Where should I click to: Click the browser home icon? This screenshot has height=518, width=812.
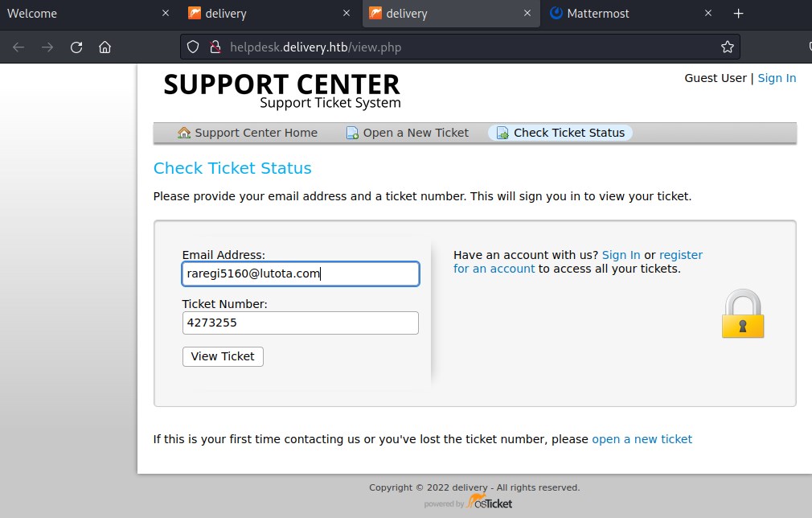[x=105, y=47]
